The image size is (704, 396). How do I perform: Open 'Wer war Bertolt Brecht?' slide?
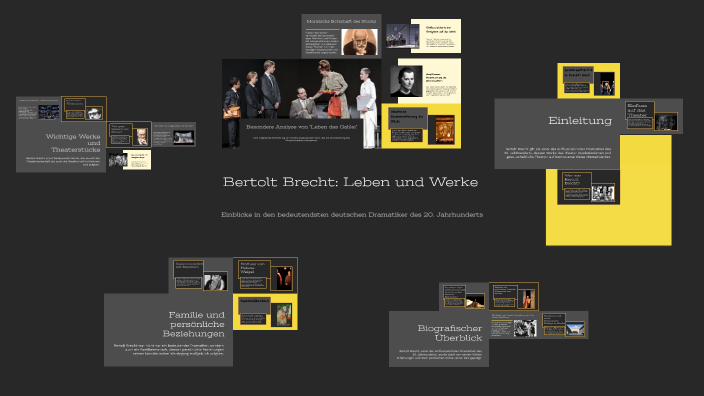(x=589, y=187)
